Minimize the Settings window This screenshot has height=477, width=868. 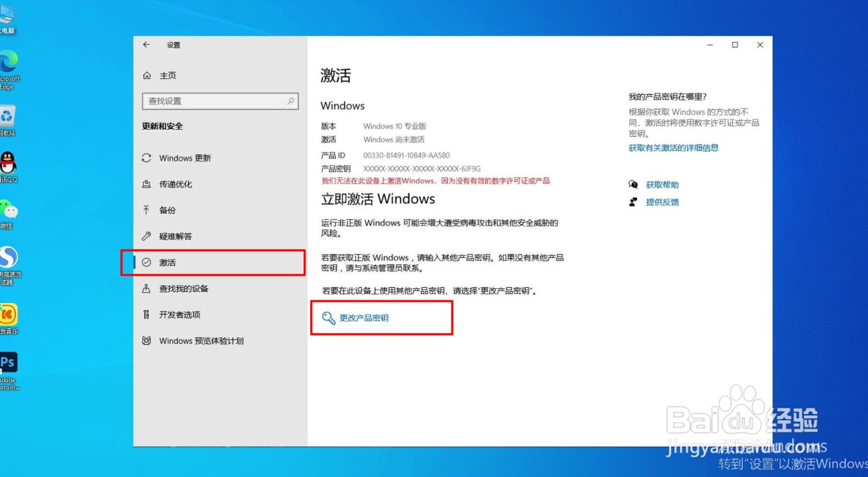[x=710, y=45]
